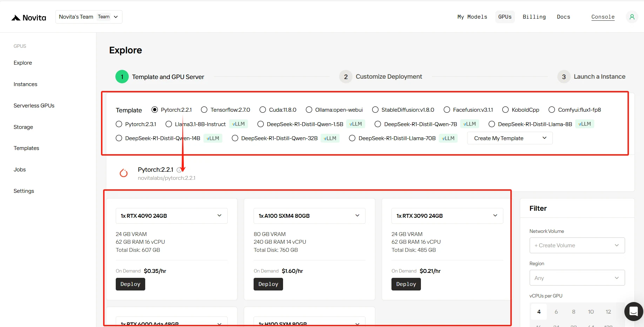This screenshot has height=327, width=644.
Task: Set vCPUs per GPU to 10
Action: click(x=591, y=312)
